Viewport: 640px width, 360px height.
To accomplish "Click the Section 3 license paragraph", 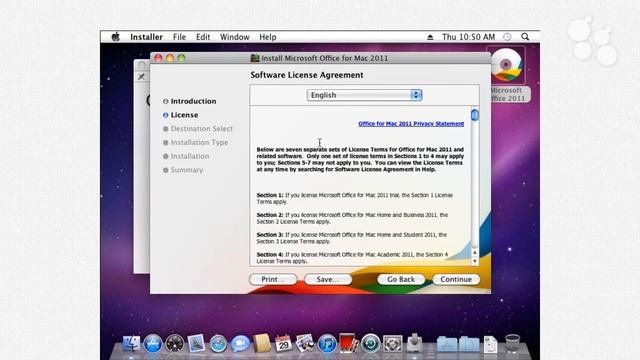I will [352, 238].
